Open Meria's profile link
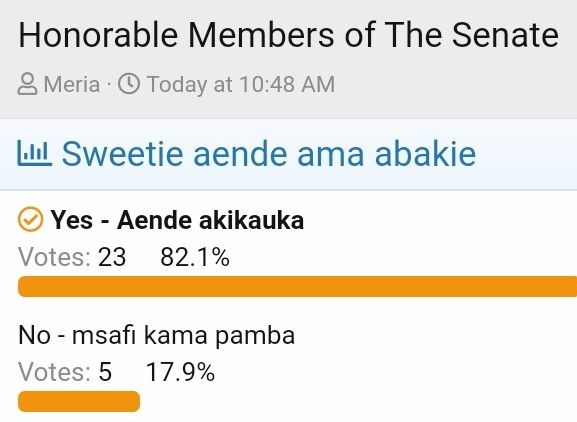 click(x=72, y=84)
